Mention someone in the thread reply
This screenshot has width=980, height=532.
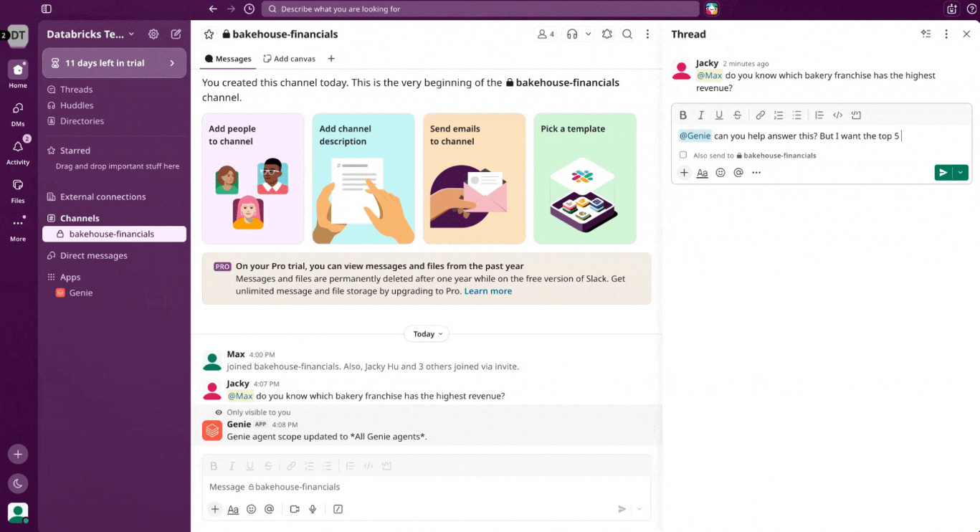coord(738,173)
